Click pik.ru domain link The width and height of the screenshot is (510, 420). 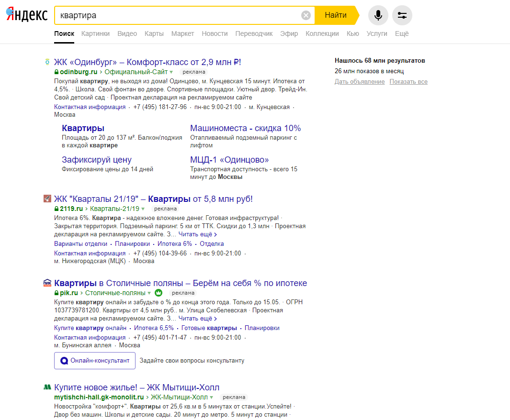coord(69,293)
